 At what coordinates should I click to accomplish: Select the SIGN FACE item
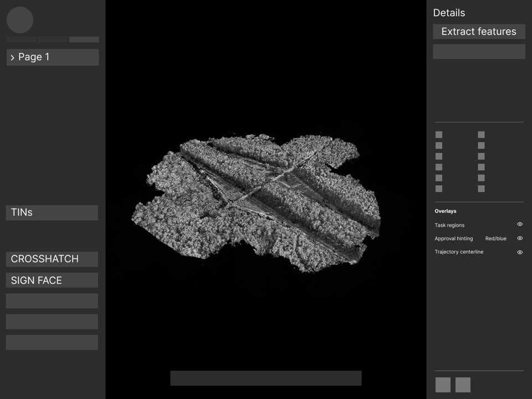coord(52,280)
